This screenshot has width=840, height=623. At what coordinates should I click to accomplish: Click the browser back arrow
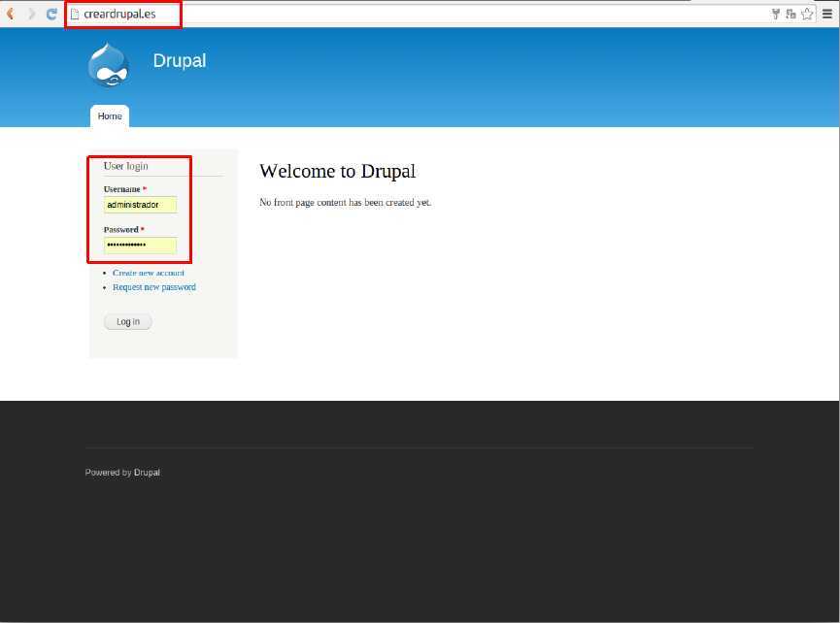coord(11,15)
